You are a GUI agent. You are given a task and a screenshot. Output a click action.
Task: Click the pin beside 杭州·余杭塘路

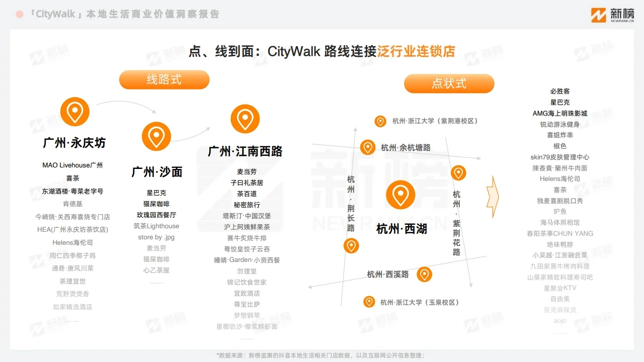367,148
